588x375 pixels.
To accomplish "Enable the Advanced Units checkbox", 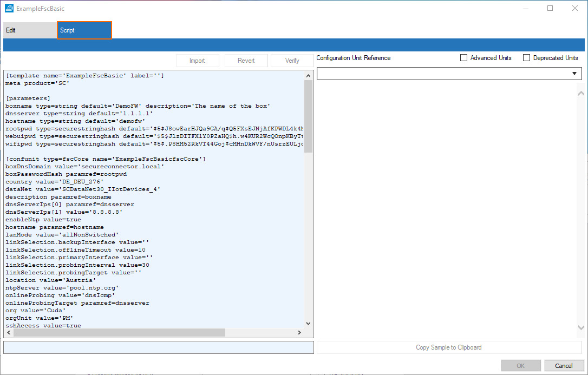I will [x=464, y=58].
